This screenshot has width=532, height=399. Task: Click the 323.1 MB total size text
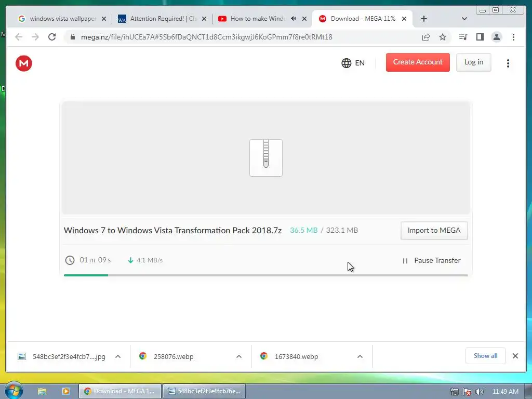pyautogui.click(x=342, y=230)
